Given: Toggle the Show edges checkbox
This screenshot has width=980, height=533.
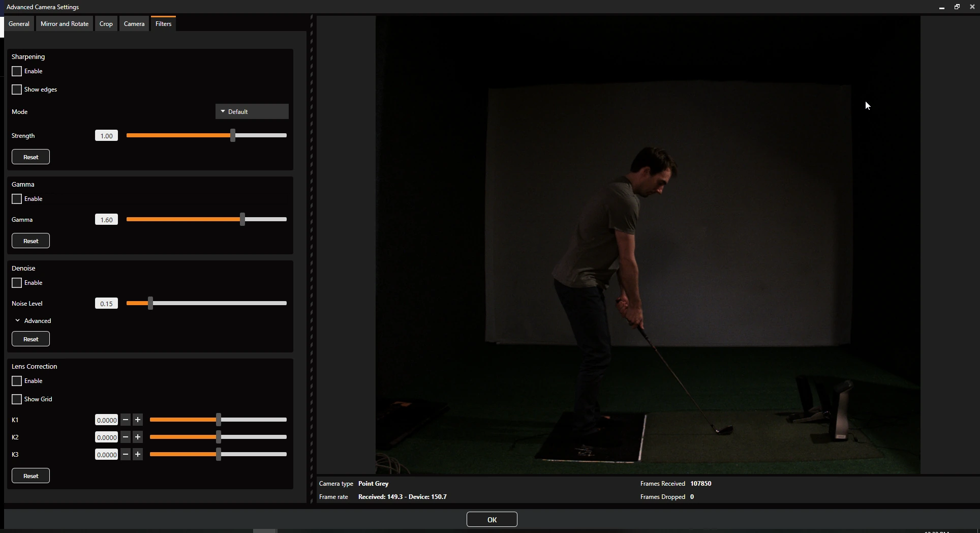Looking at the screenshot, I should (17, 90).
